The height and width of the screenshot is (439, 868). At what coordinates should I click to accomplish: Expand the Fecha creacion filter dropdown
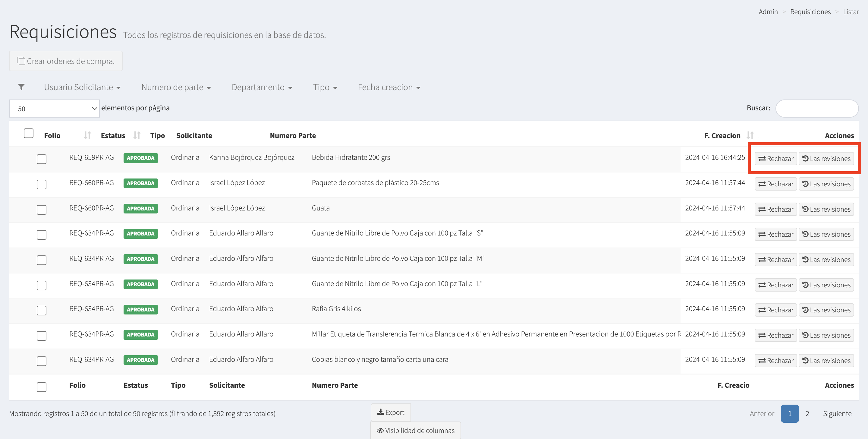click(389, 87)
